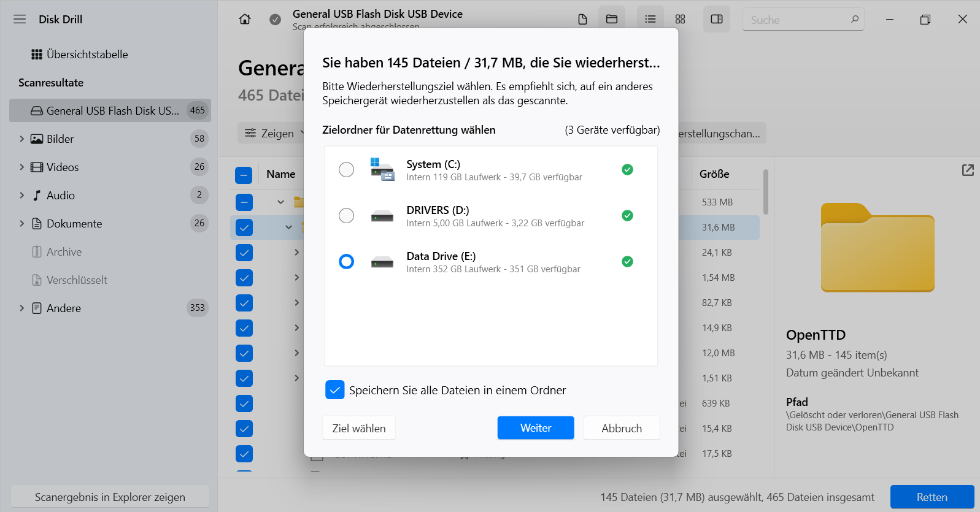Viewport: 980px width, 512px height.
Task: Uncheck the 1,54 MB row checkbox
Action: [244, 278]
